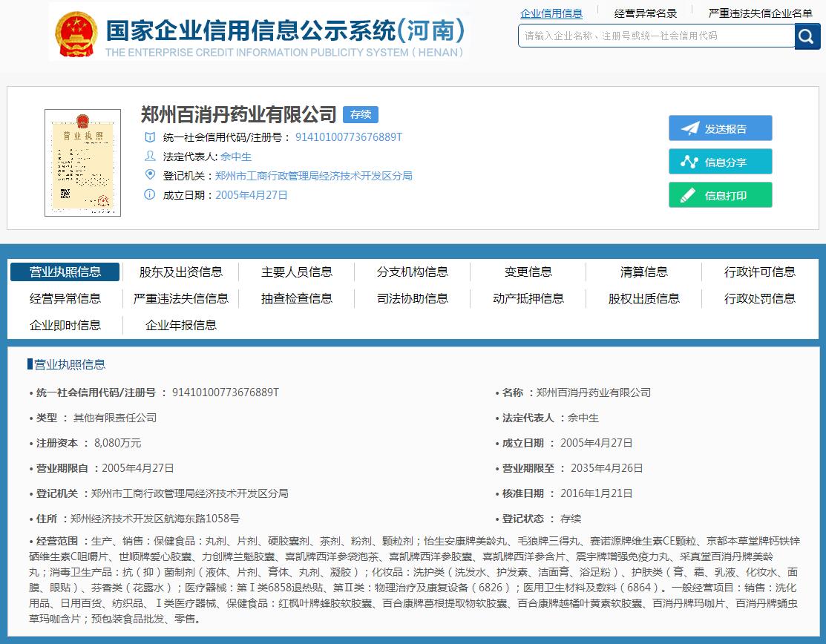Open legal representative 余中生 profile link

click(x=235, y=157)
